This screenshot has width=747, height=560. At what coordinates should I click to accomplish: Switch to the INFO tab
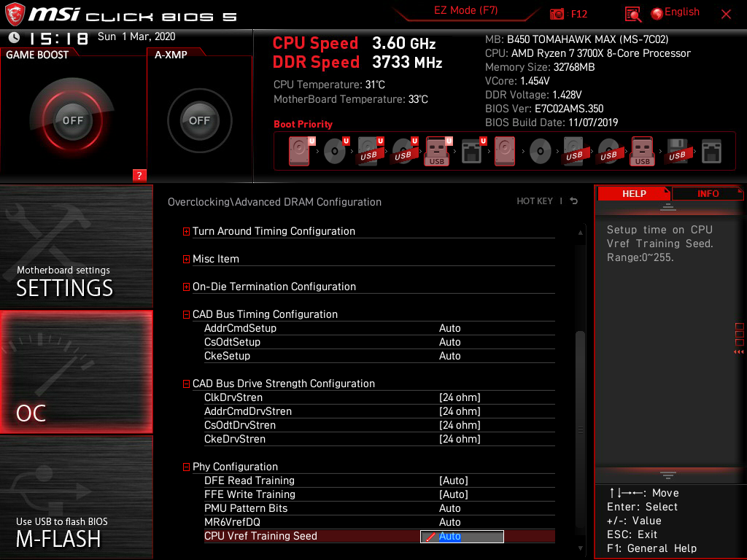708,193
